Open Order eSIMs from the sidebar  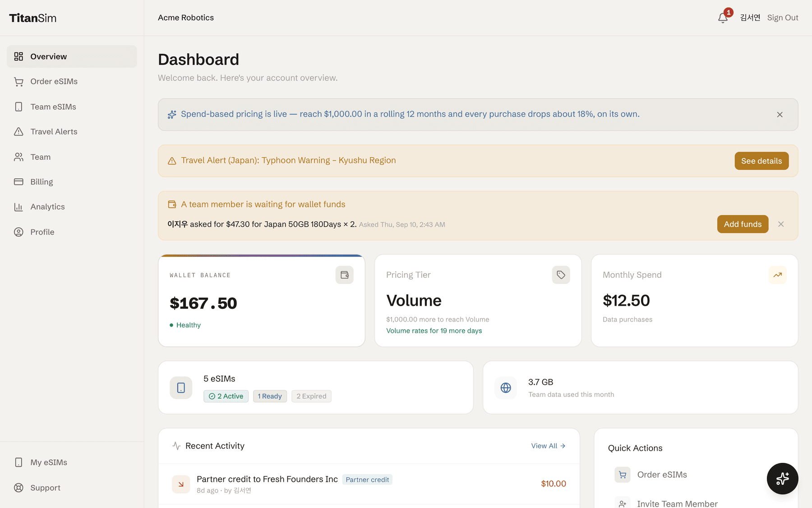(x=72, y=82)
